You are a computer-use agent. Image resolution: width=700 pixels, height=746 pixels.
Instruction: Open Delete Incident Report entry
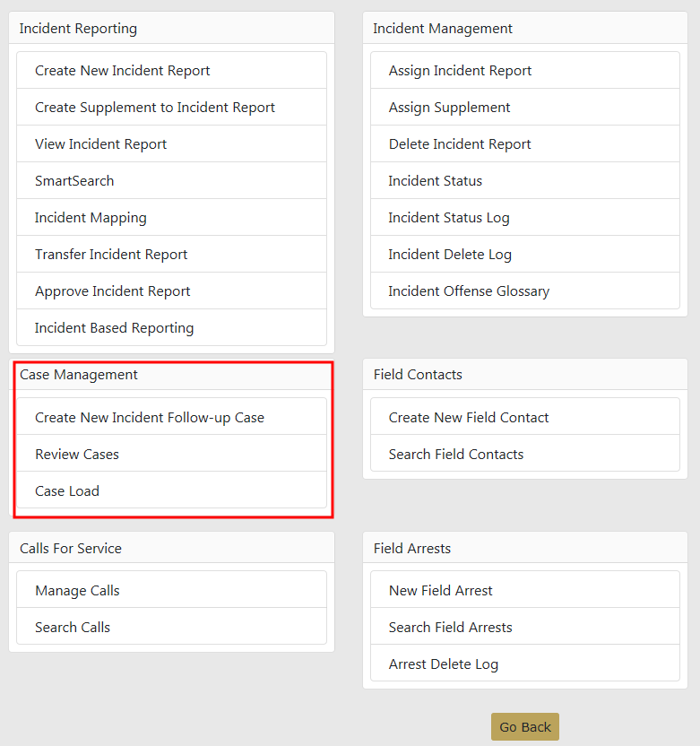[460, 144]
